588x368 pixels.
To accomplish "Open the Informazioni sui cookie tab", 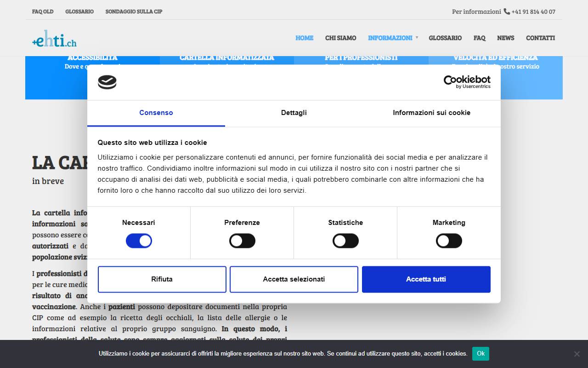I will tap(432, 113).
